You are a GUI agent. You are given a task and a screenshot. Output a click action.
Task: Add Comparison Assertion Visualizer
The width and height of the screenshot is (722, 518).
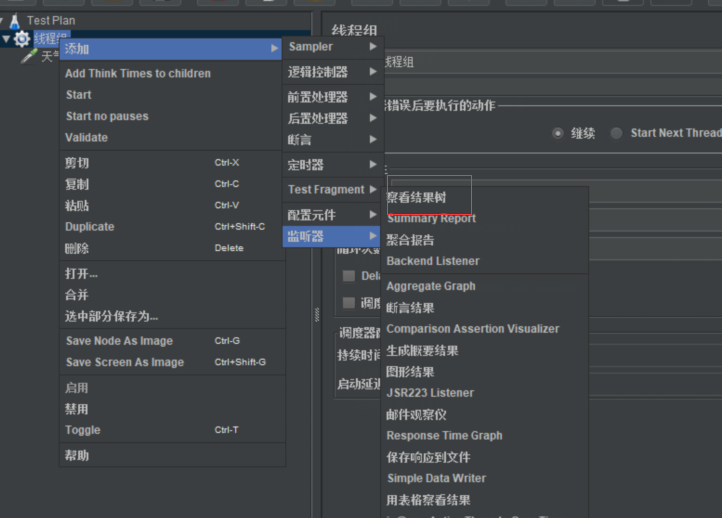pos(485,329)
